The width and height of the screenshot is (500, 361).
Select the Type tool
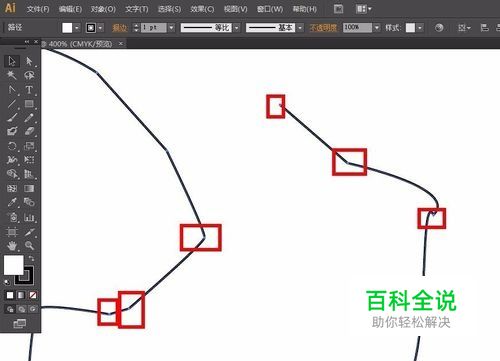coord(29,89)
